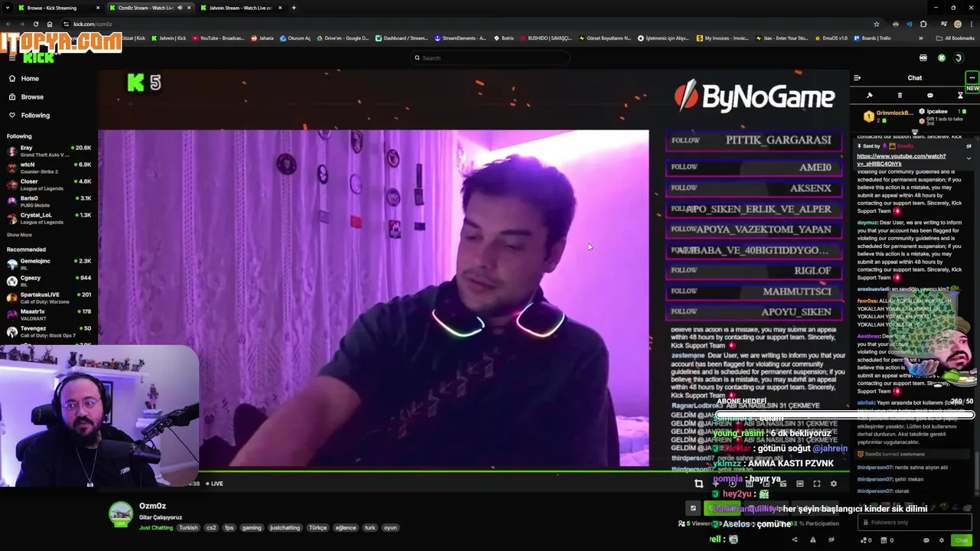
Task: Click the channel points icon showing 0
Action: pos(867,540)
